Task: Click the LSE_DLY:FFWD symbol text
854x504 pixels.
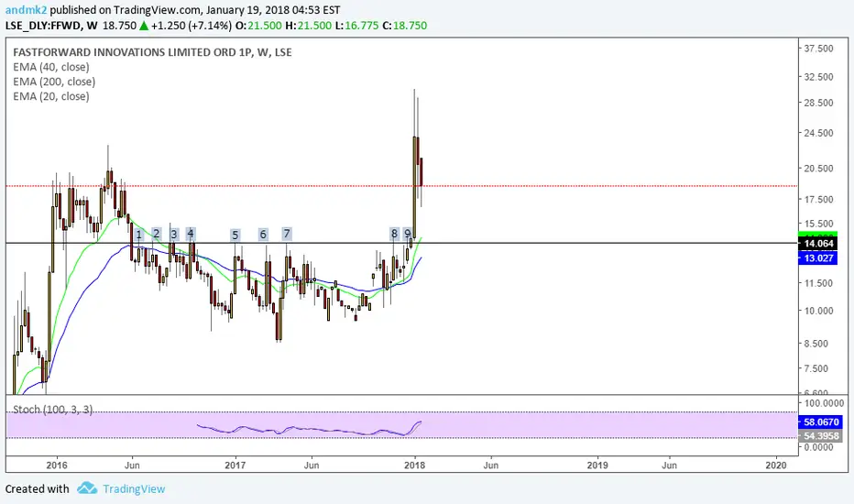Action: (x=44, y=26)
